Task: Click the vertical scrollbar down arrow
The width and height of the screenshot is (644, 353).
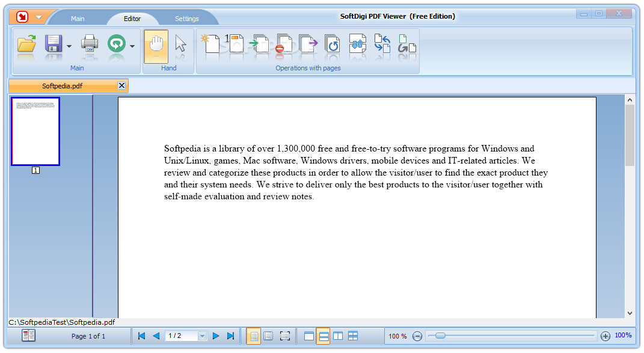Action: tap(630, 313)
